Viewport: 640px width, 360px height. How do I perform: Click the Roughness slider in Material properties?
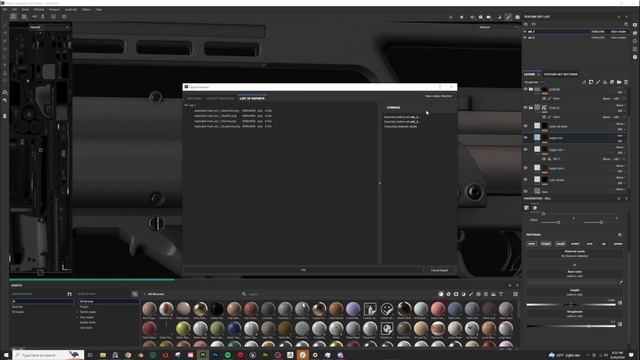(x=571, y=326)
